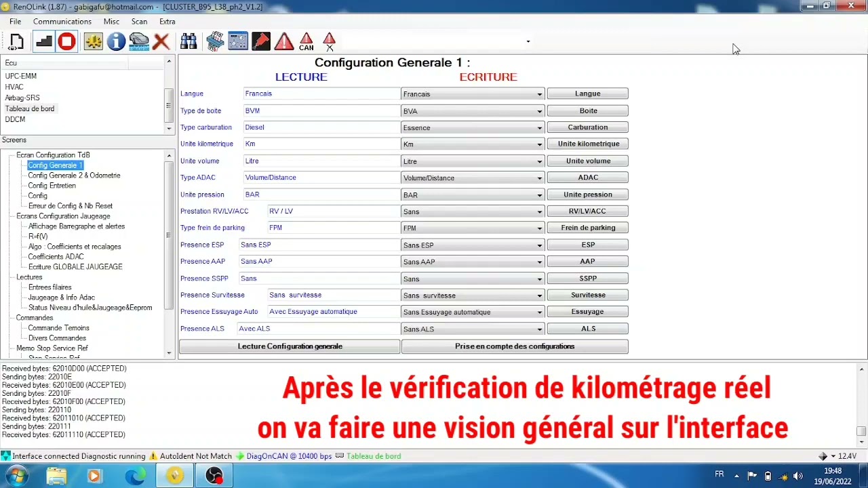Click the log panel vertical scrollbar
Screen dimensions: 868x488
click(861, 405)
